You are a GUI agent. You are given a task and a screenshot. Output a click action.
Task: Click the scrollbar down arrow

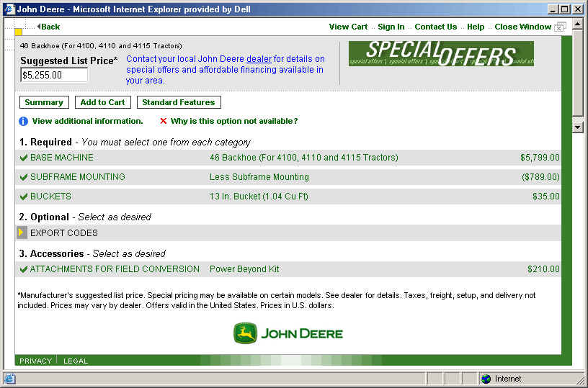pyautogui.click(x=578, y=127)
